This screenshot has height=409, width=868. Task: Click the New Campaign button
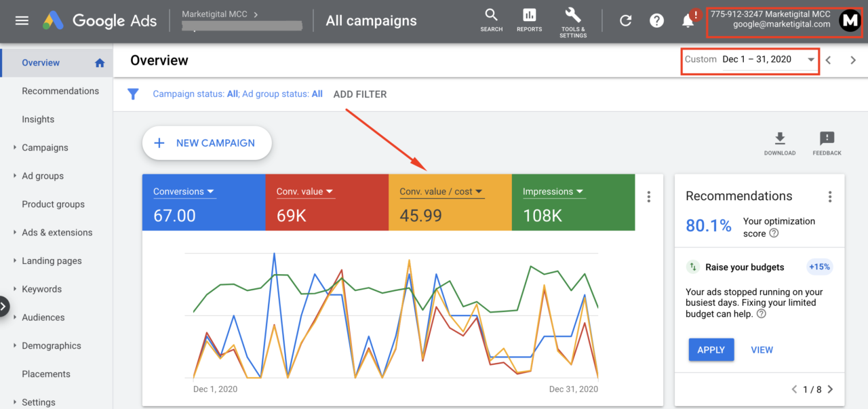(x=207, y=143)
